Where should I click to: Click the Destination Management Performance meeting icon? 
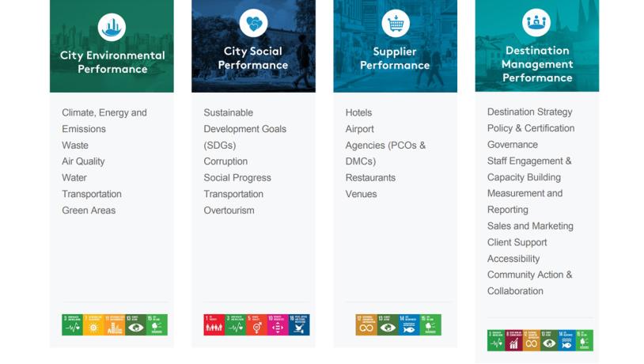[536, 23]
